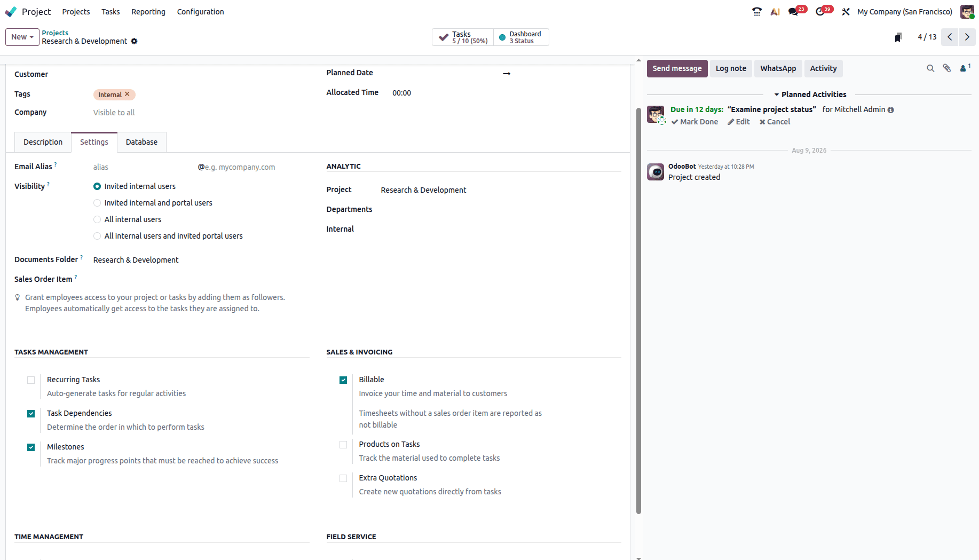The image size is (979, 560).
Task: Enable Products on Tasks checkbox
Action: click(x=343, y=445)
